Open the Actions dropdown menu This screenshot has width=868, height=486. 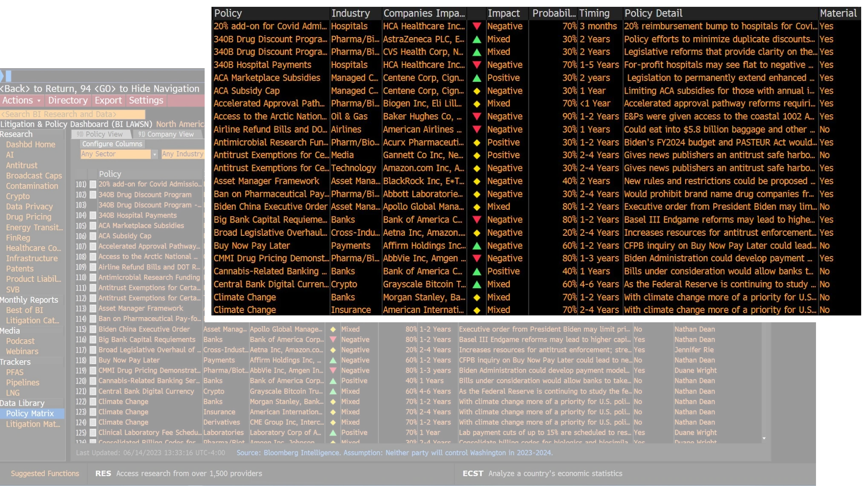pyautogui.click(x=21, y=101)
